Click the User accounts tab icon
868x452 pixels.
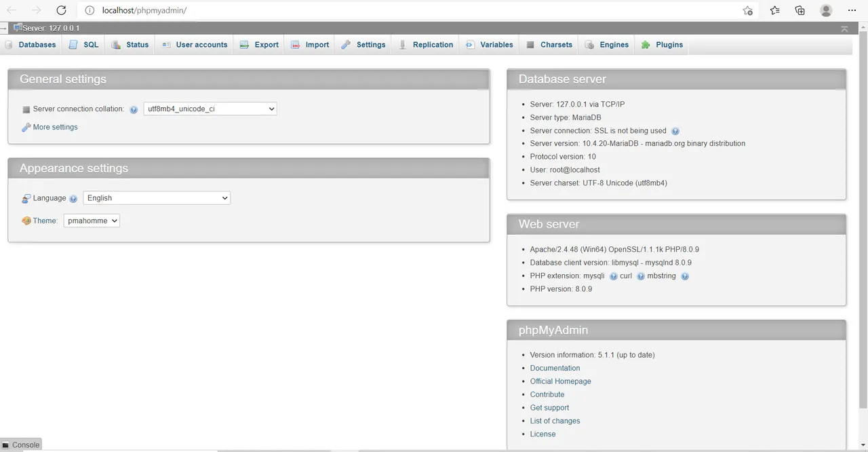166,45
